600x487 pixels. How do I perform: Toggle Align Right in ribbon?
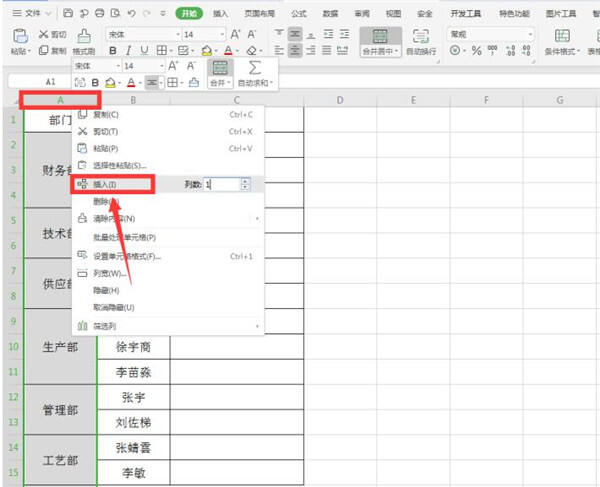point(311,50)
